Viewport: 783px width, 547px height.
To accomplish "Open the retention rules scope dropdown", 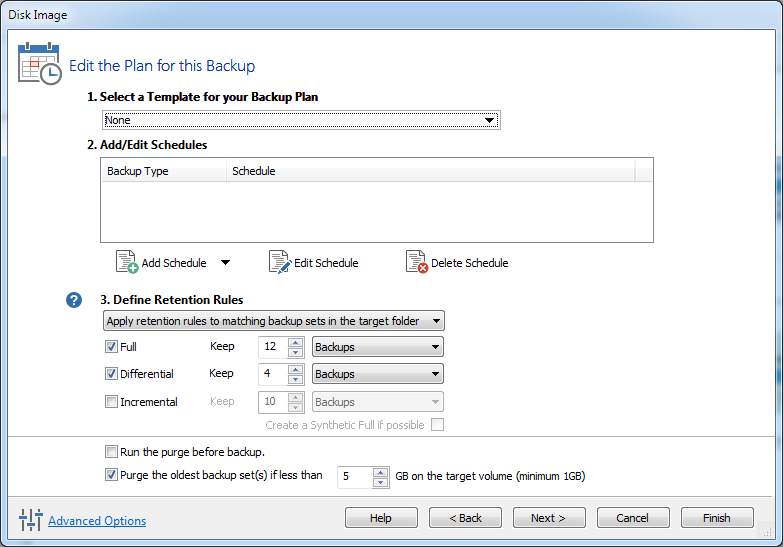I will pyautogui.click(x=274, y=321).
